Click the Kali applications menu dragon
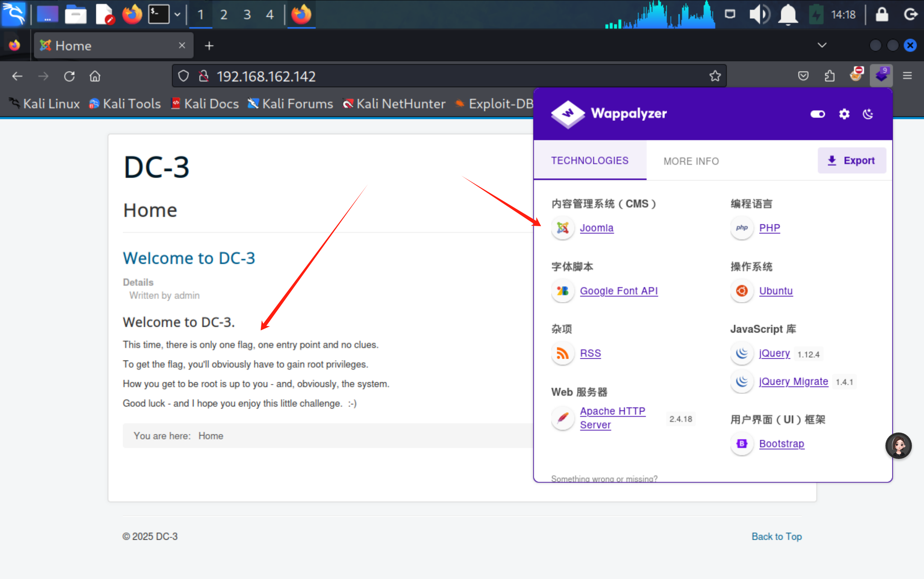 (14, 14)
